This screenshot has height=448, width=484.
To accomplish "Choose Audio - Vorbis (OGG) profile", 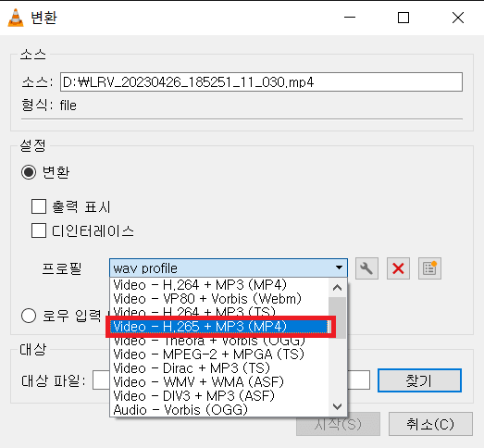I will tap(219, 410).
